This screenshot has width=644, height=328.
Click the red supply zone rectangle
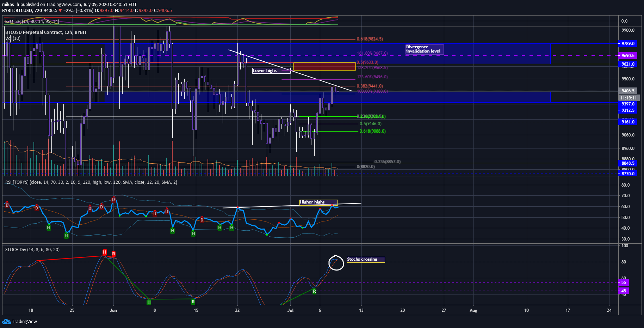(x=324, y=66)
